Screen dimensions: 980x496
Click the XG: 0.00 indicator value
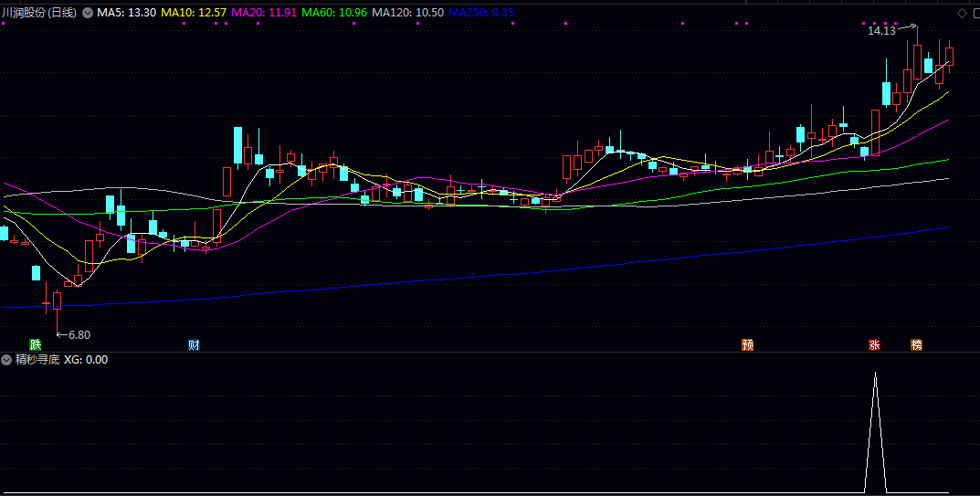coord(86,360)
